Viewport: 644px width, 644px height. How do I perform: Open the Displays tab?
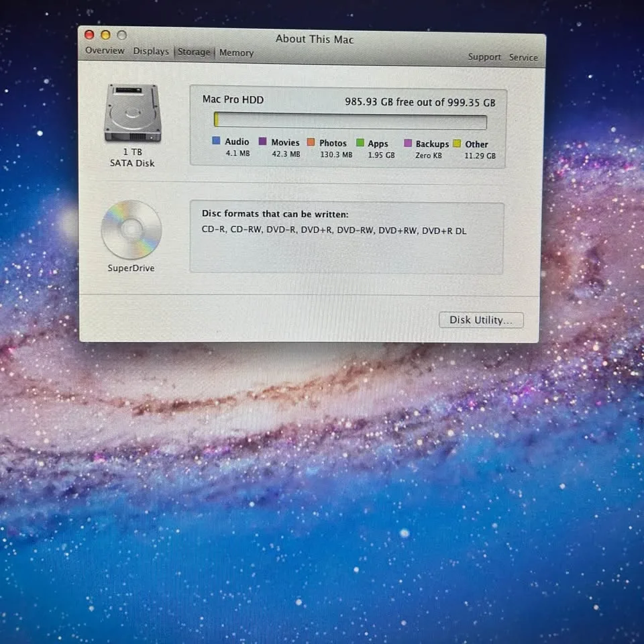tap(151, 51)
